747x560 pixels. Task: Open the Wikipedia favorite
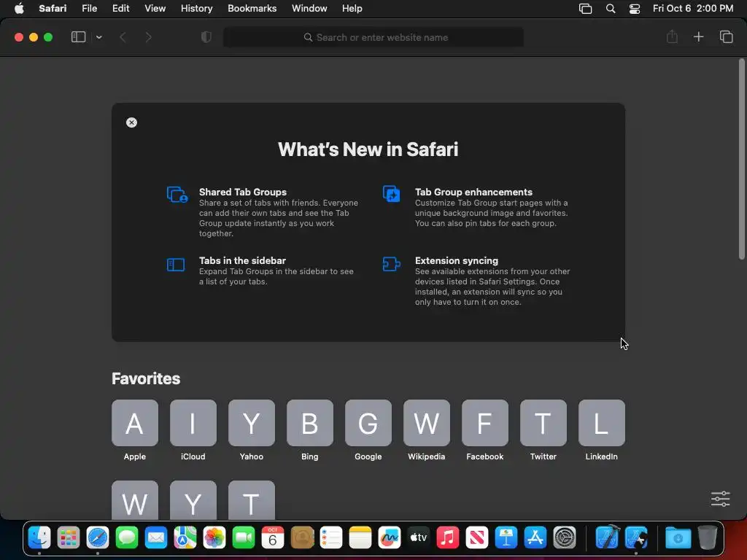pos(426,430)
